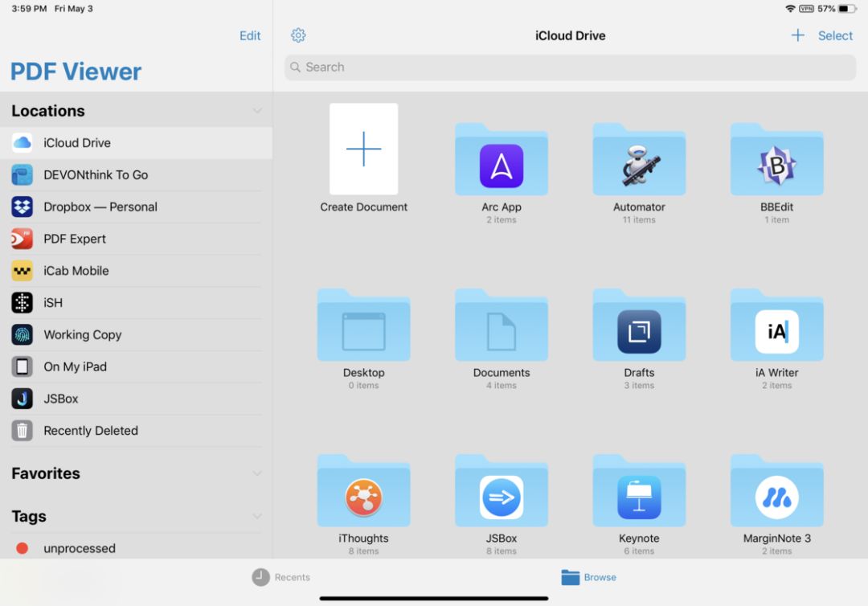Select the iCab Mobile taxi icon
This screenshot has width=868, height=606.
click(x=23, y=271)
